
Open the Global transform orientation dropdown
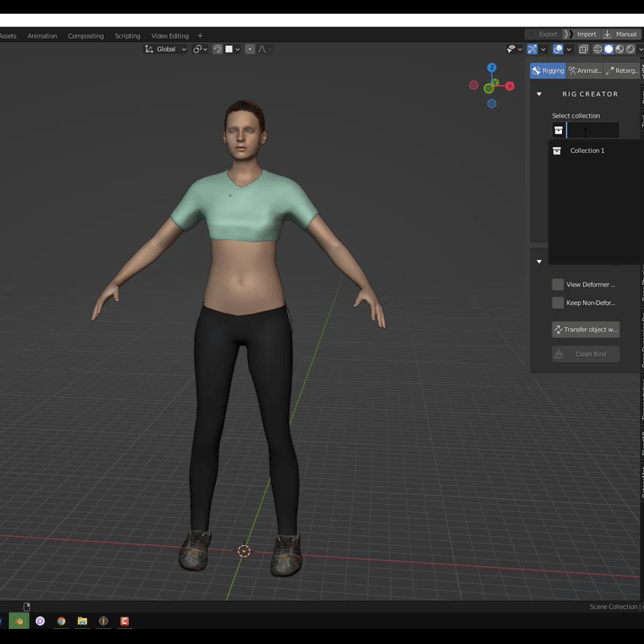point(166,49)
